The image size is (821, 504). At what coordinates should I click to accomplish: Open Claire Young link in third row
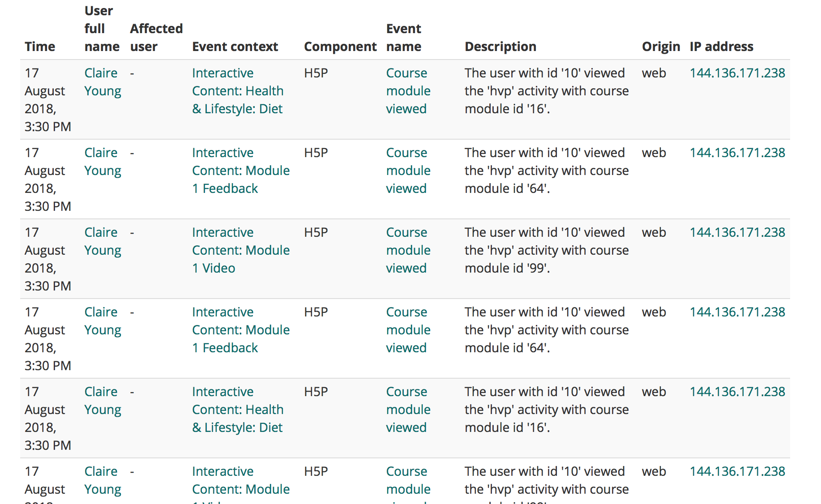(102, 241)
